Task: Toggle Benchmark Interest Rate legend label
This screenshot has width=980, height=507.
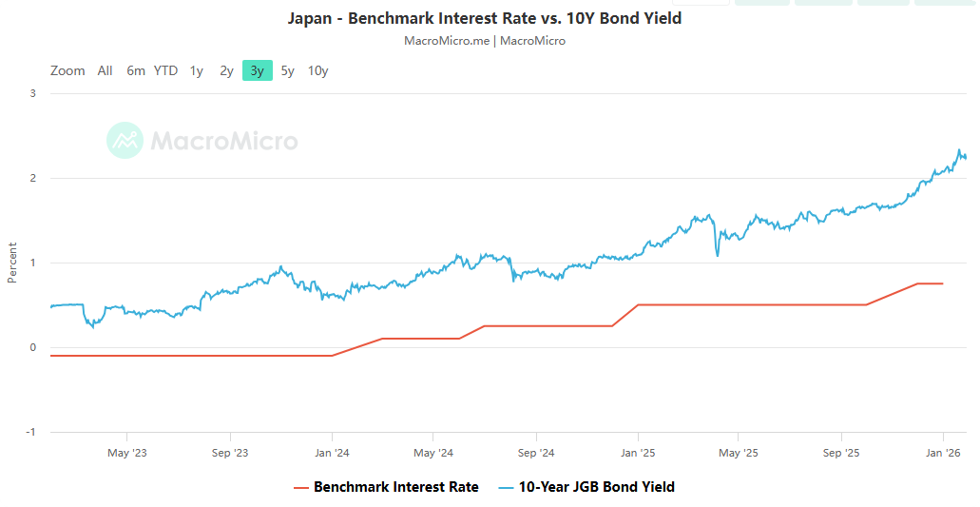Action: coord(395,487)
